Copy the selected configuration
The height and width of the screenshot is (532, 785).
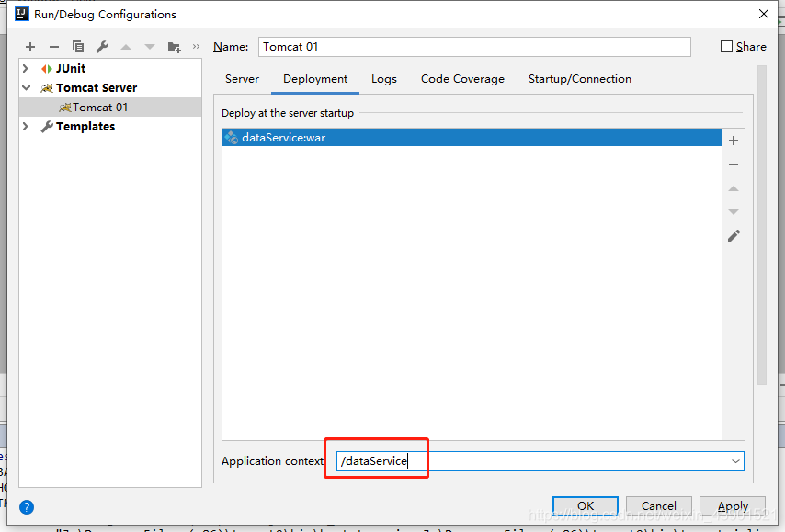[78, 47]
